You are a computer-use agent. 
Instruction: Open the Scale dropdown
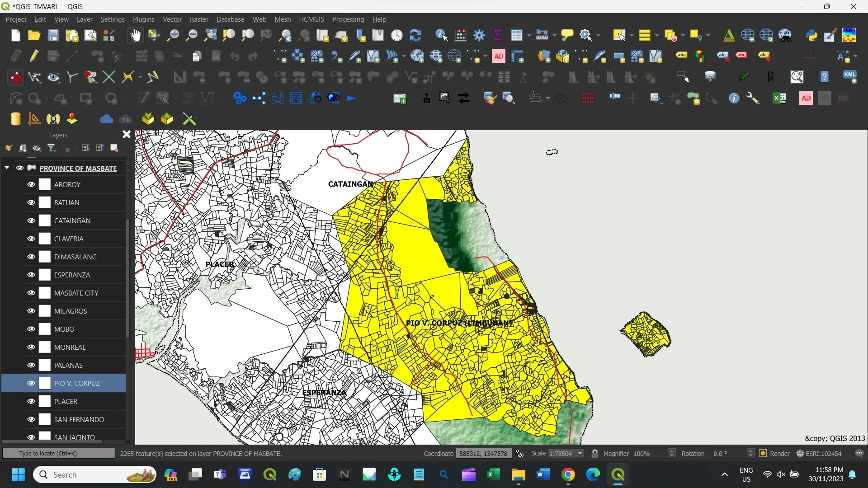[x=580, y=453]
